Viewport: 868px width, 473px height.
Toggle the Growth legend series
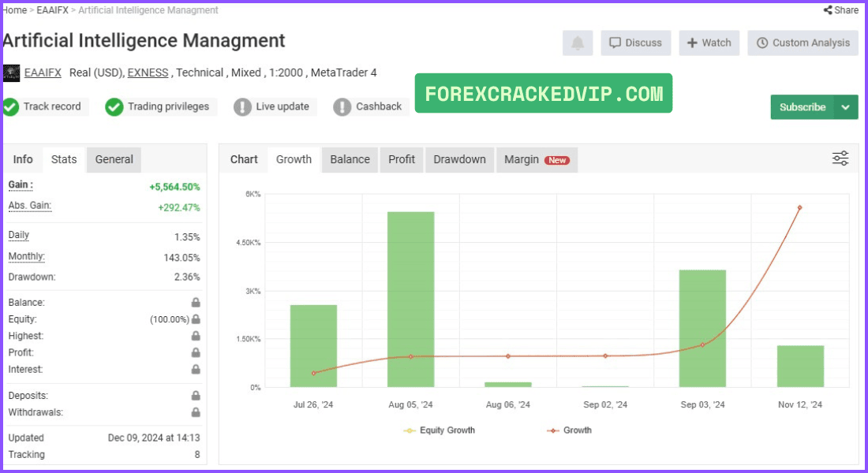(569, 430)
